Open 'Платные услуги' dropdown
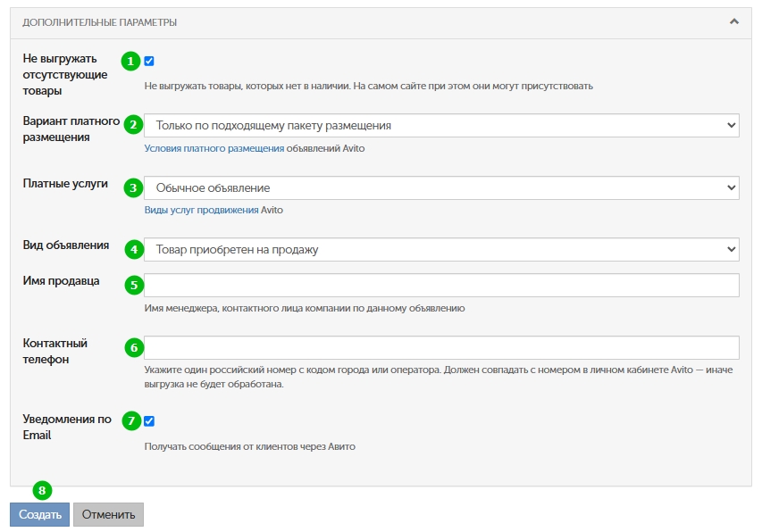This screenshot has height=532, width=762. tap(441, 187)
